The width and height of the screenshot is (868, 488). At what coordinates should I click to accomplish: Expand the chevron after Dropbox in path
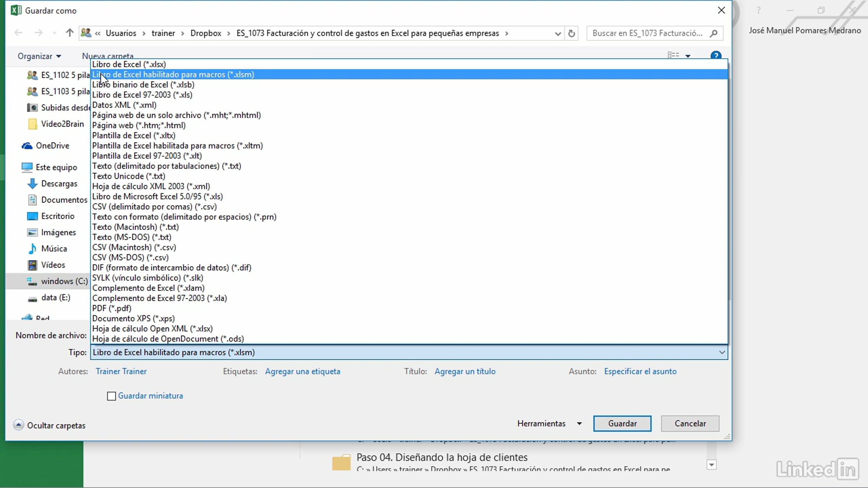[229, 34]
